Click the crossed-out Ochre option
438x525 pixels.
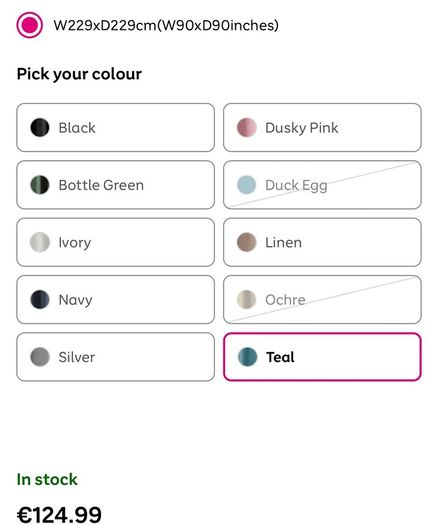point(322,299)
